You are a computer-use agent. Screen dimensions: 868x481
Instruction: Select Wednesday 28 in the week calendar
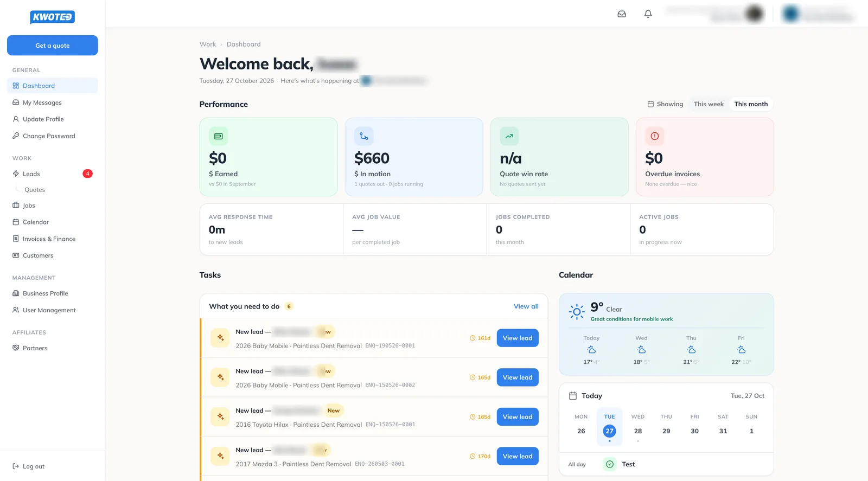pos(638,426)
